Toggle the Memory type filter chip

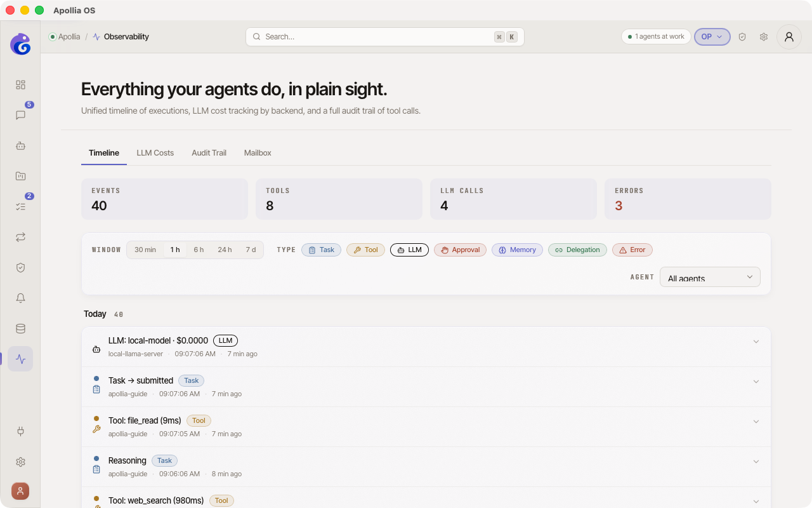pyautogui.click(x=517, y=250)
